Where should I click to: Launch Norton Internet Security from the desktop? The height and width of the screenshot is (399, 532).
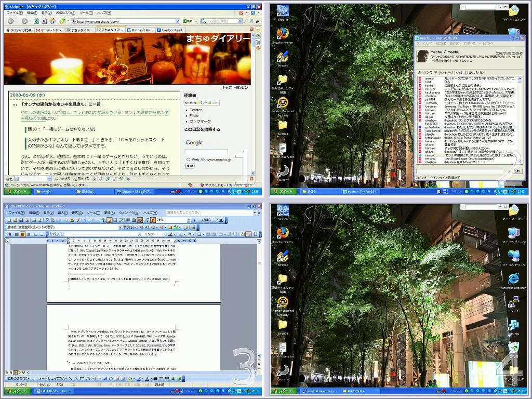(x=283, y=302)
